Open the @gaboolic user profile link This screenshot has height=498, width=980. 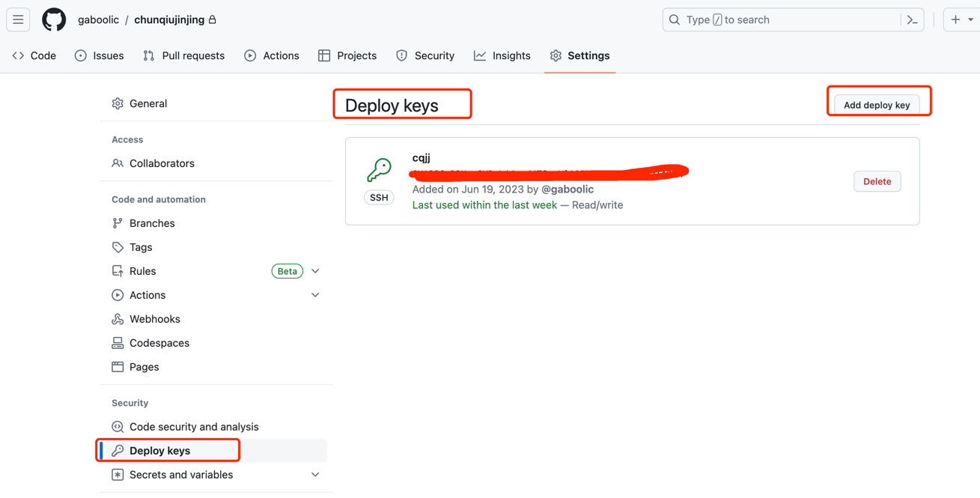[x=567, y=189]
